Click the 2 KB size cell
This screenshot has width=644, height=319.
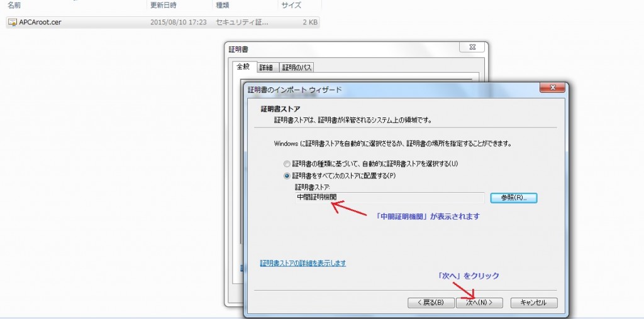click(x=310, y=22)
